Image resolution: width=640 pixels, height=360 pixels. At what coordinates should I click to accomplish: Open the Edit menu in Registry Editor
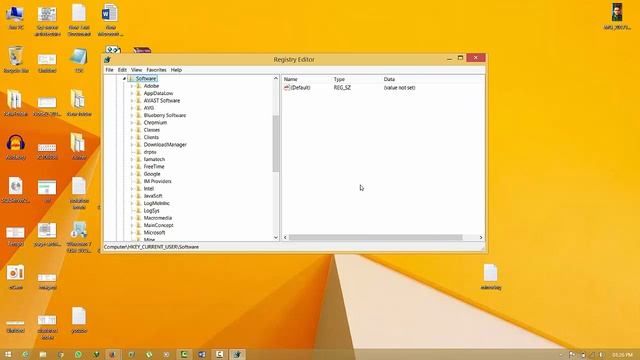(122, 70)
